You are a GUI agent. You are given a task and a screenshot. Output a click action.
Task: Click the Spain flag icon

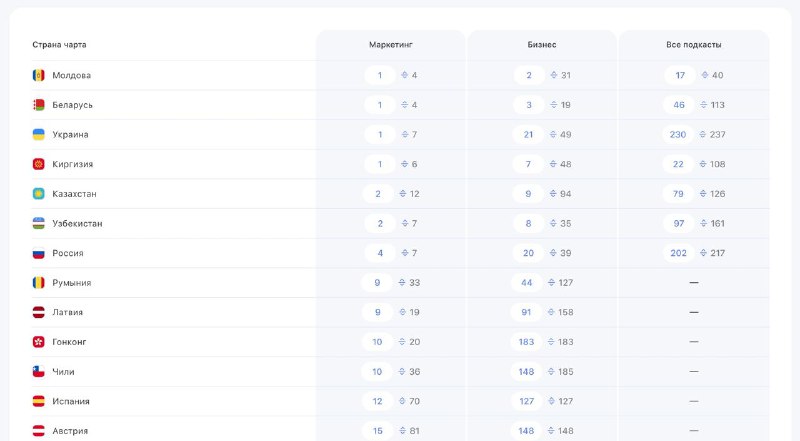[x=39, y=401]
